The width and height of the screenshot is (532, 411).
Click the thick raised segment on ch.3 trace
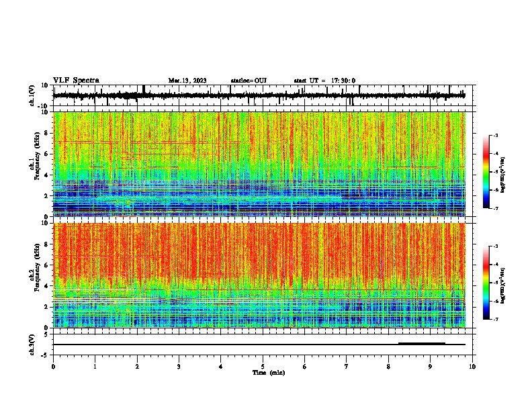point(422,343)
